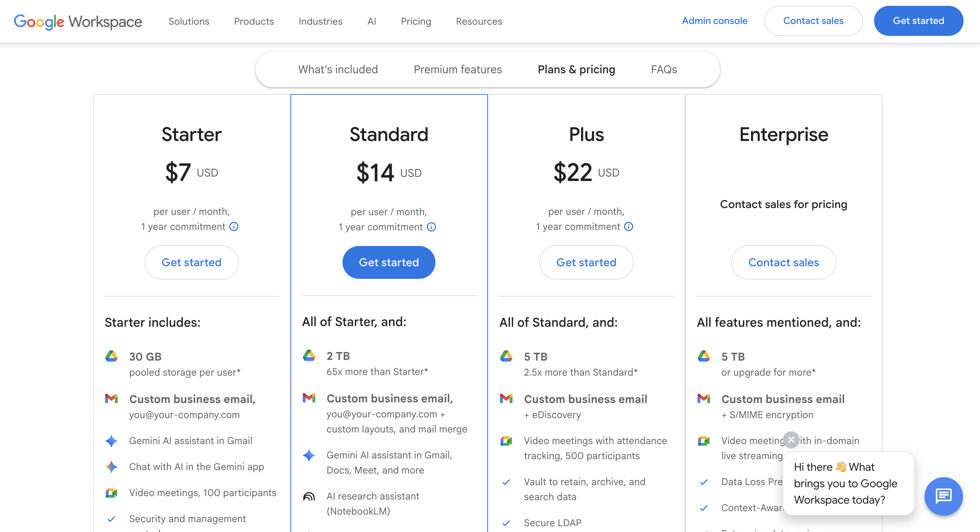Screen dimensions: 980x532
Task: Click checkmark beside Security and management
Action: tap(111, 519)
